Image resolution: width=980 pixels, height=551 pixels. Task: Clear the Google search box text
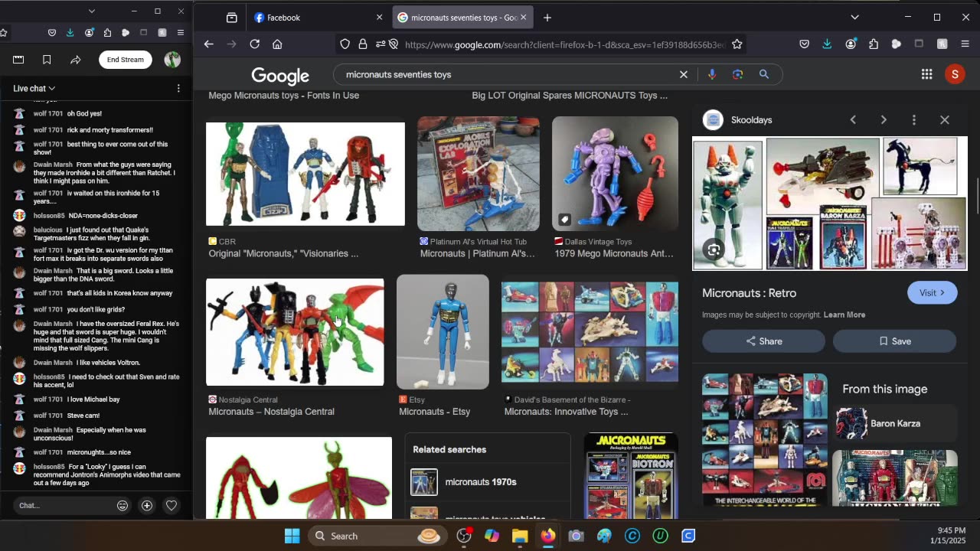684,74
